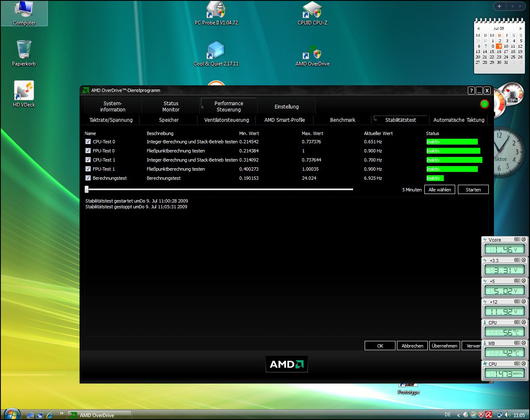530x420 pixels.
Task: Open the volume speaker tray icon
Action: [508, 415]
